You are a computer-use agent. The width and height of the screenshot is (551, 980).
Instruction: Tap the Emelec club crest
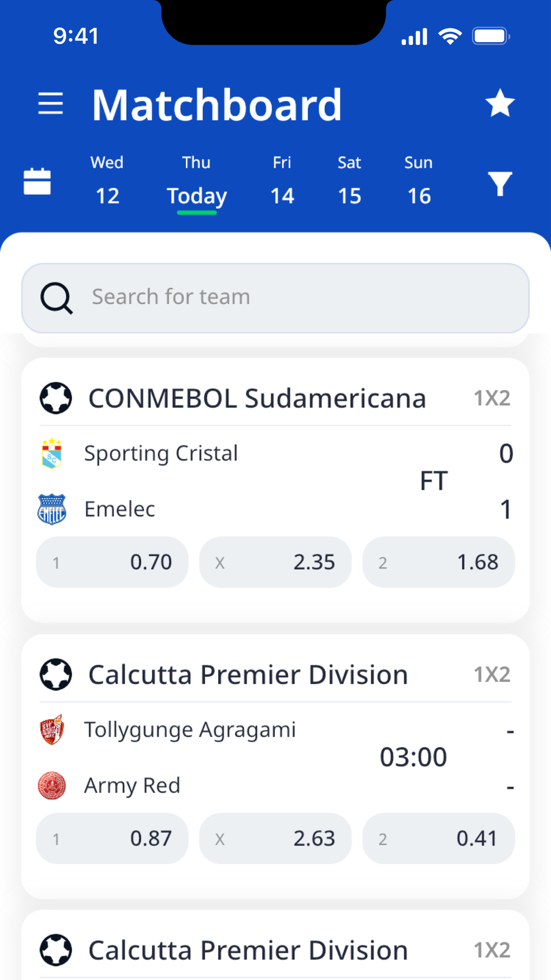coord(52,509)
